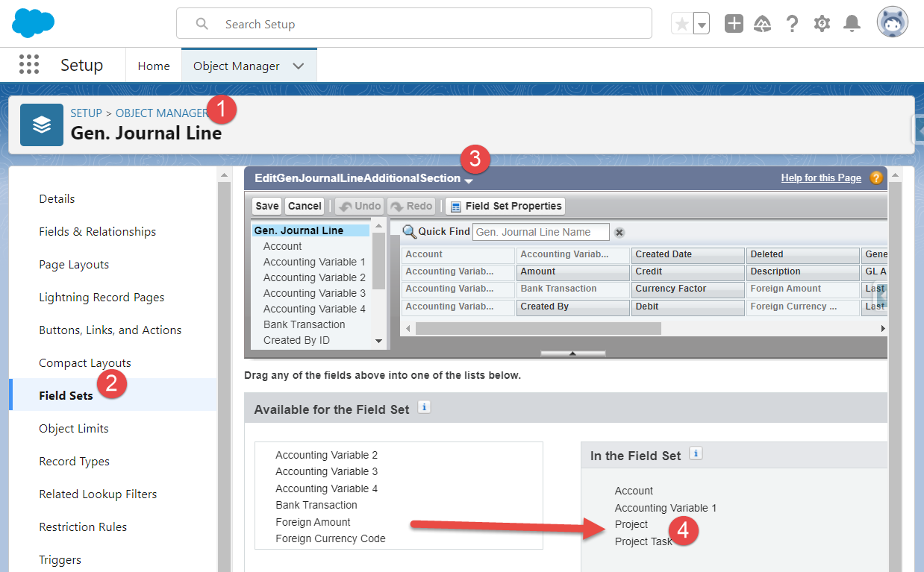This screenshot has height=572, width=924.
Task: Open Field Set Properties
Action: (x=505, y=206)
